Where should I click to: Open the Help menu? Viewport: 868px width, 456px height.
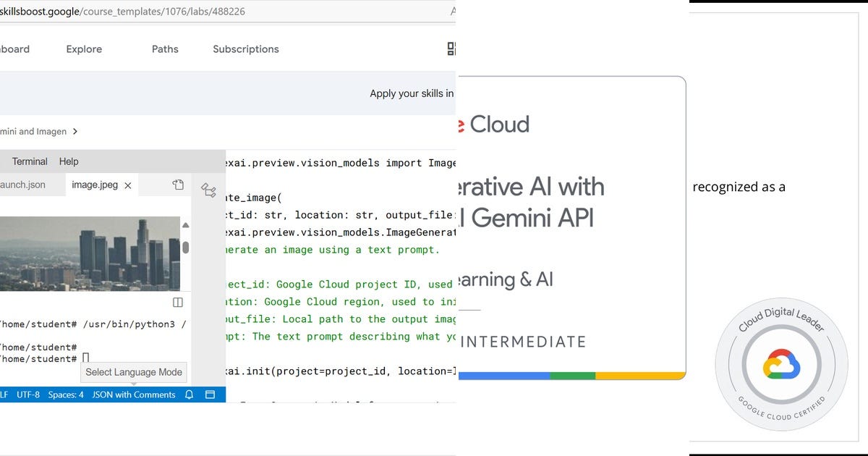(68, 161)
